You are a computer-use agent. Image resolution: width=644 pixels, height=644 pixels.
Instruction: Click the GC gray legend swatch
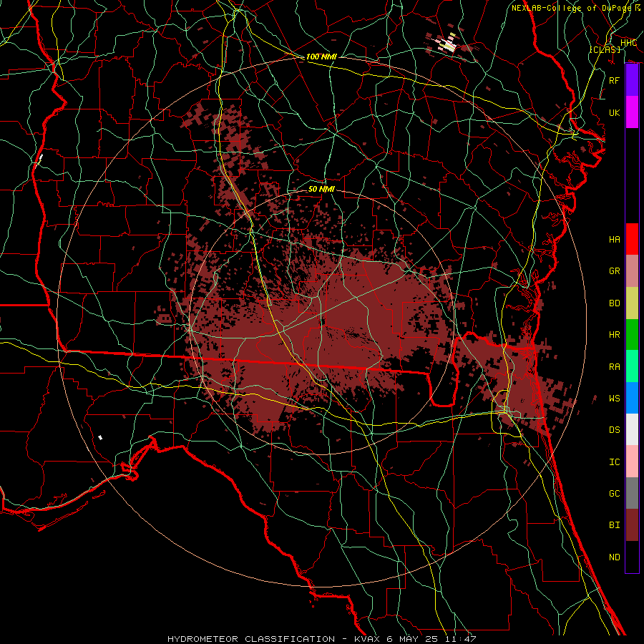[x=632, y=493]
